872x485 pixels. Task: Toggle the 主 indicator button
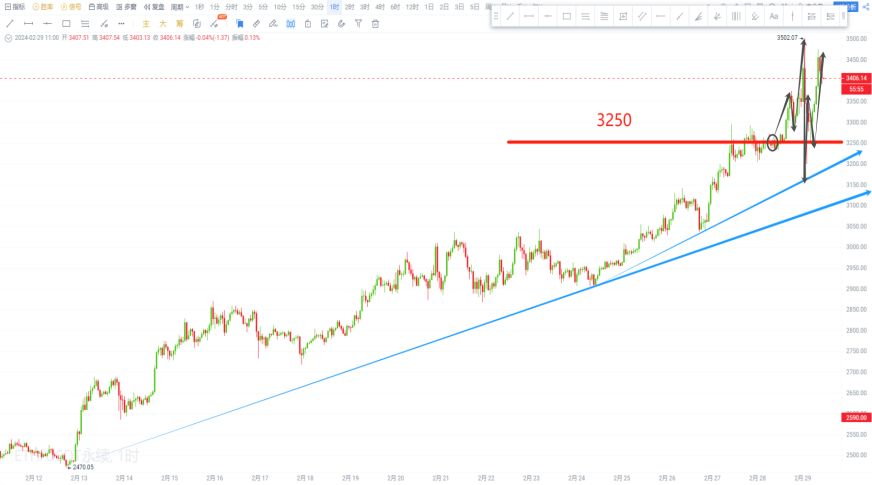point(146,23)
